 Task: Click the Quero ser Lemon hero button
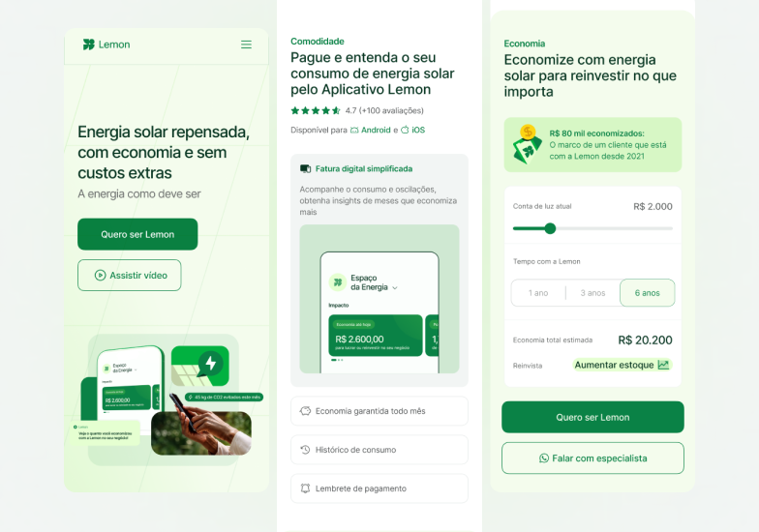click(137, 234)
